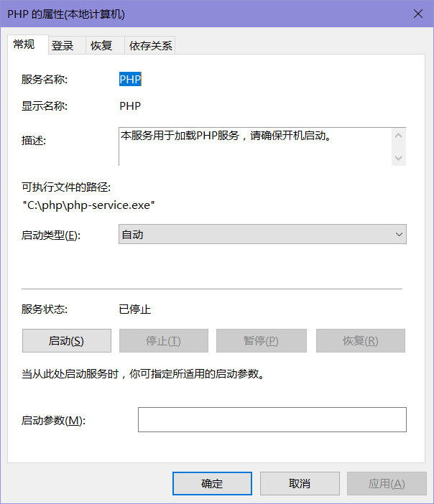Click the description scroll up arrow

[399, 136]
